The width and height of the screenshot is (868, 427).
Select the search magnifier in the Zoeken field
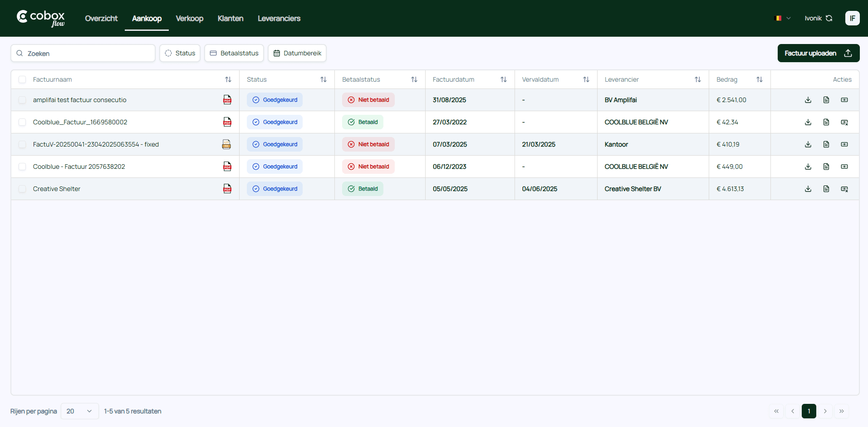pos(19,53)
